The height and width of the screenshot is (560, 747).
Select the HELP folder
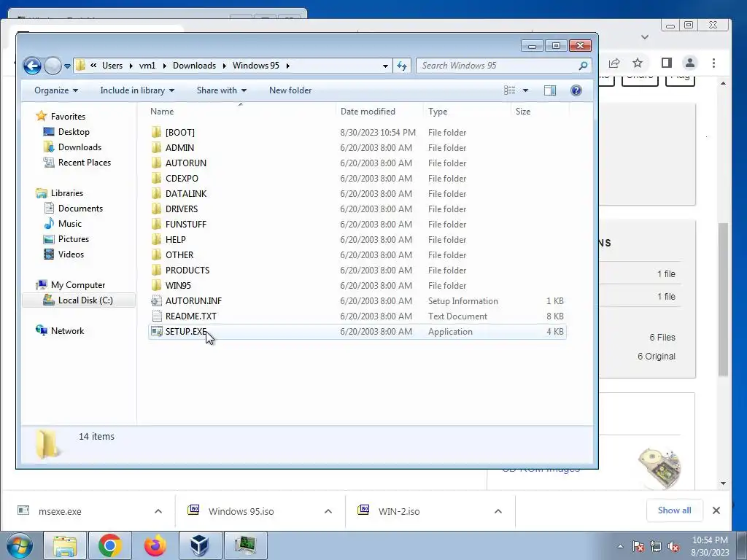[175, 239]
